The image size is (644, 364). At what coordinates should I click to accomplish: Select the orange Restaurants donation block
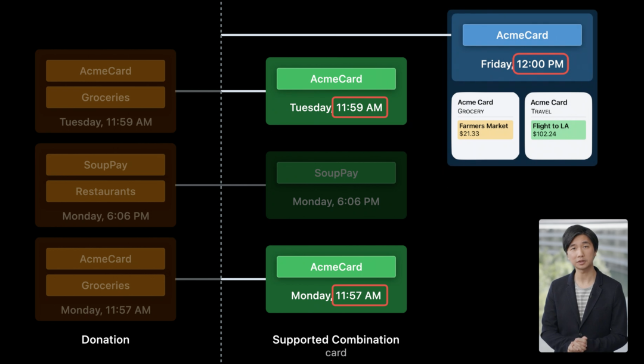[106, 192]
